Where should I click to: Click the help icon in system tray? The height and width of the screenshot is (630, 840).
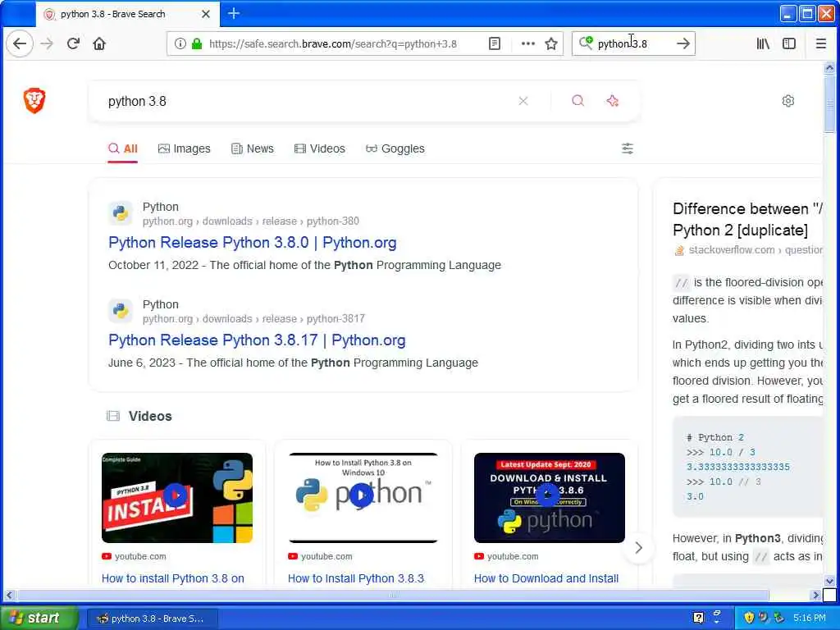pos(698,619)
